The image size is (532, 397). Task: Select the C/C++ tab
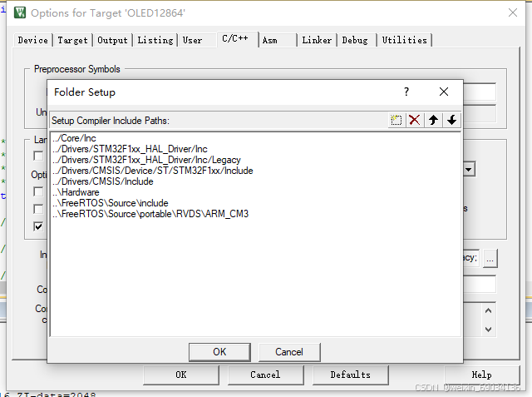click(235, 39)
